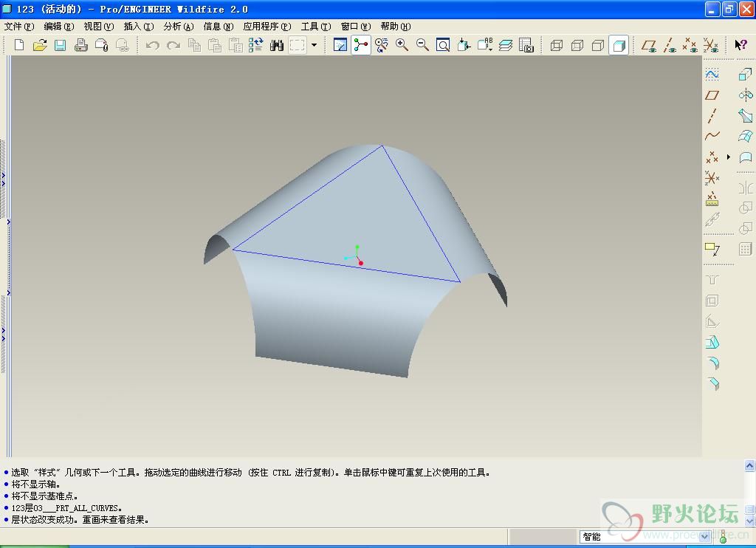Open the 视图(V) menu
The height and width of the screenshot is (548, 756).
(99, 27)
